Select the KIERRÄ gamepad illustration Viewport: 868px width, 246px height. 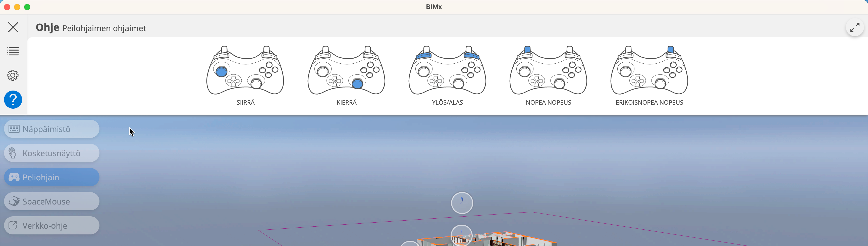346,70
